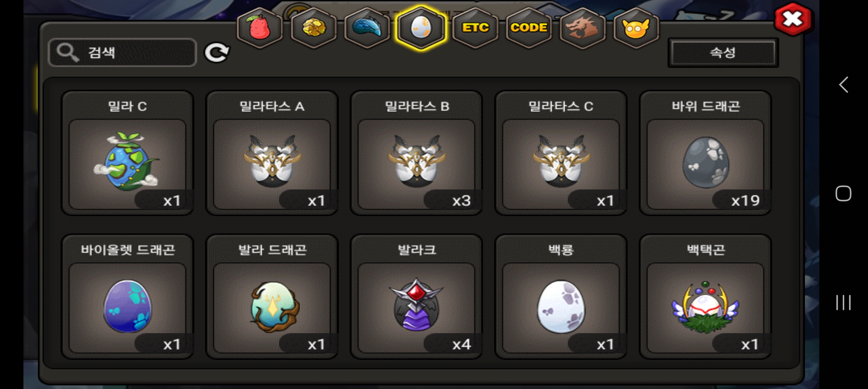
Task: Select the gold nugget category icon
Action: (314, 28)
